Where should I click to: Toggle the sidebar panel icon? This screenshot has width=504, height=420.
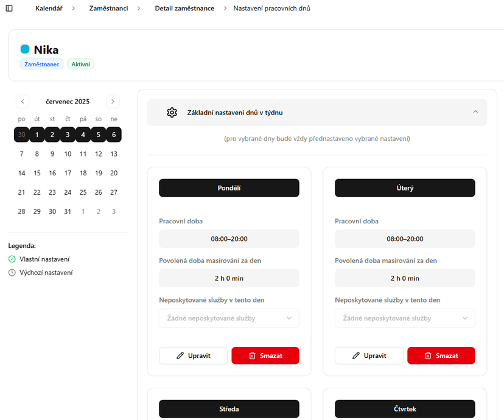(9, 9)
